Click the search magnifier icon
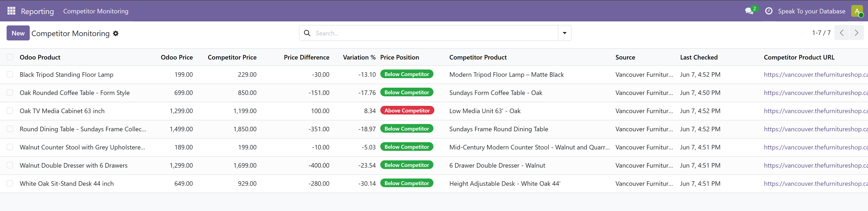The width and height of the screenshot is (868, 211). point(307,33)
